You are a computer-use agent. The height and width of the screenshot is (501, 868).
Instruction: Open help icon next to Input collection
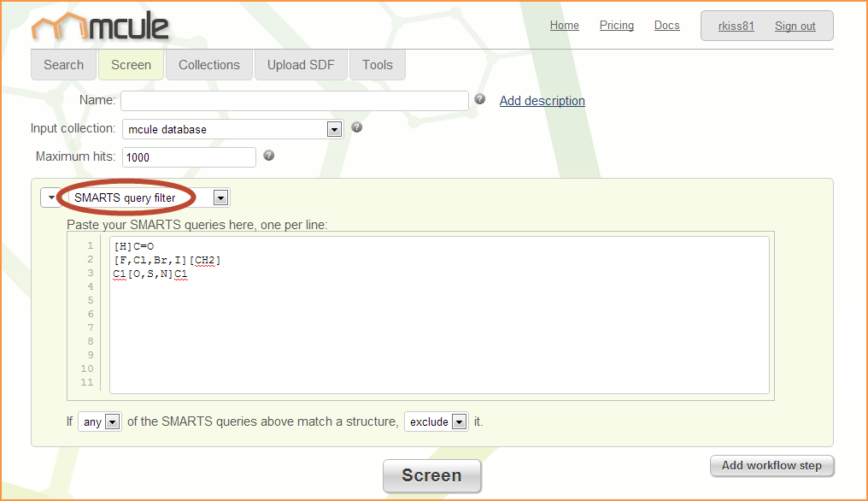[x=357, y=127]
